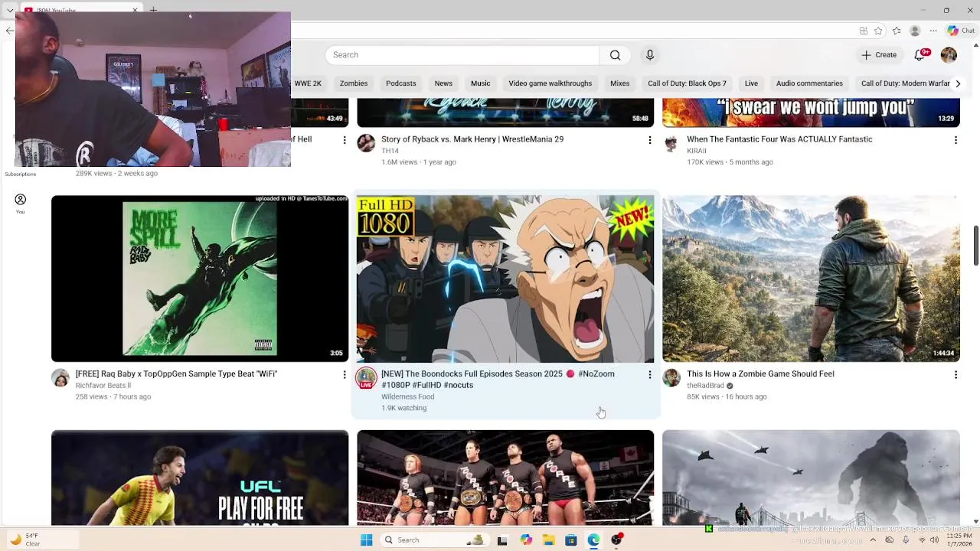Visit the Richfavor Beats II channel name

(103, 386)
